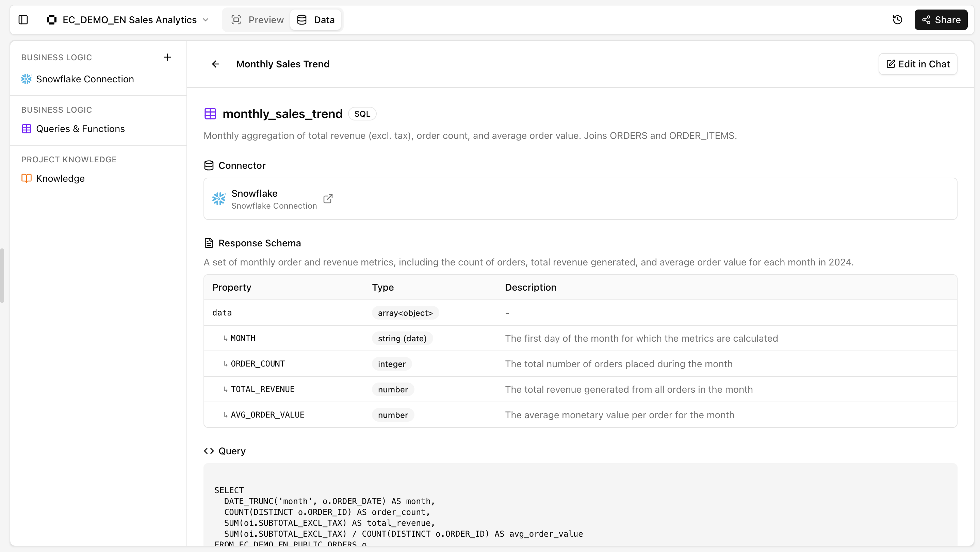Select the Data tab
Image resolution: width=980 pixels, height=552 pixels.
tap(316, 20)
